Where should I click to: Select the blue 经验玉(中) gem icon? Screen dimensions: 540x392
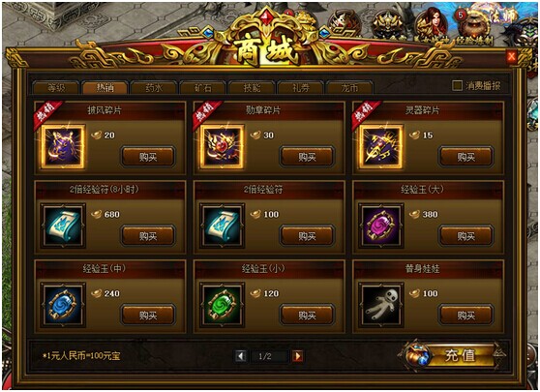[63, 305]
